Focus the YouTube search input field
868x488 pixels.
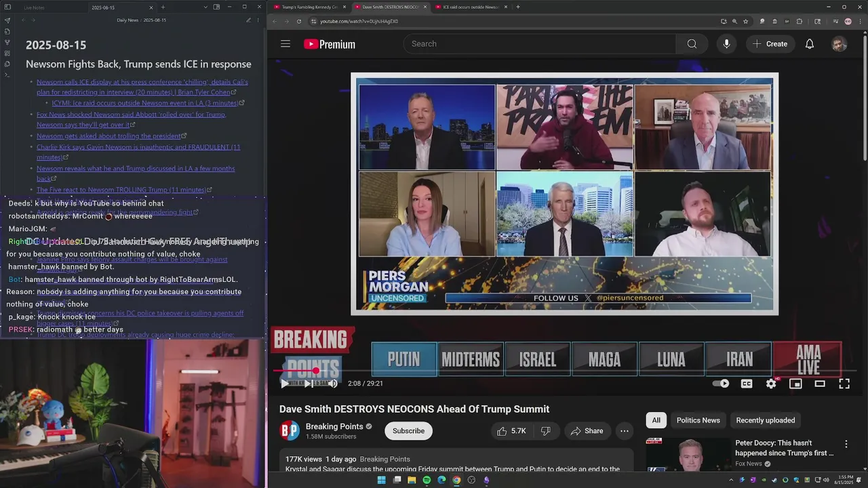(x=540, y=44)
